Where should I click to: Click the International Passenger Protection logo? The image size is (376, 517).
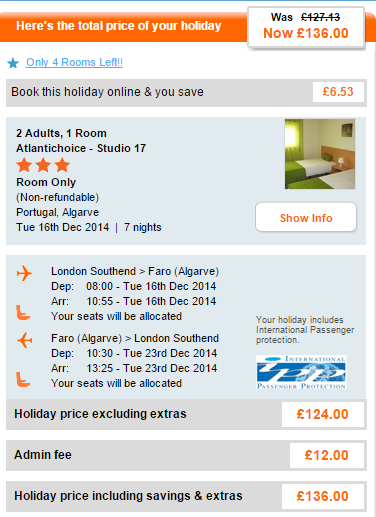[301, 372]
